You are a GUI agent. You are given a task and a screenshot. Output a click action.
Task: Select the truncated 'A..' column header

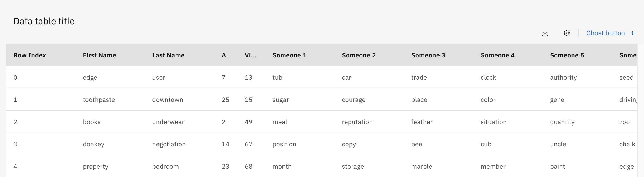226,55
